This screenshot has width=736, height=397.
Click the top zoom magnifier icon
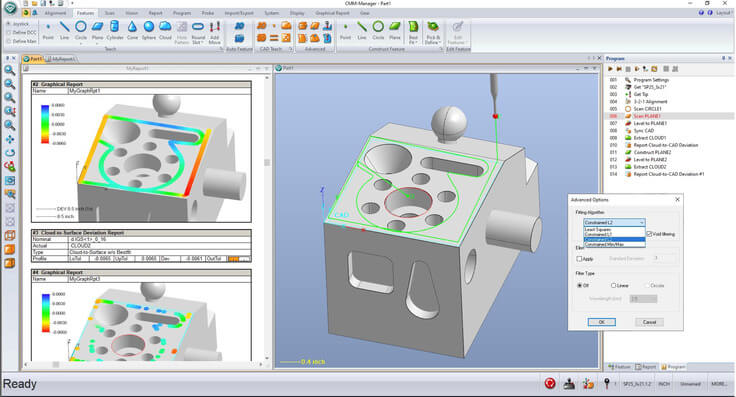pyautogui.click(x=9, y=70)
